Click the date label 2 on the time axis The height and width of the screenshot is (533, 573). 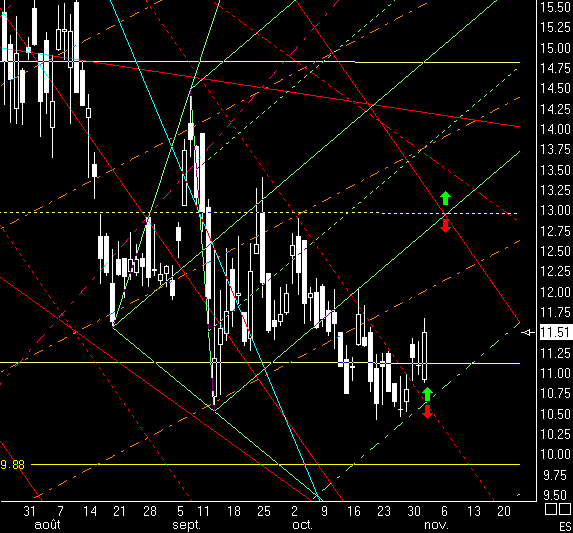pyautogui.click(x=295, y=511)
